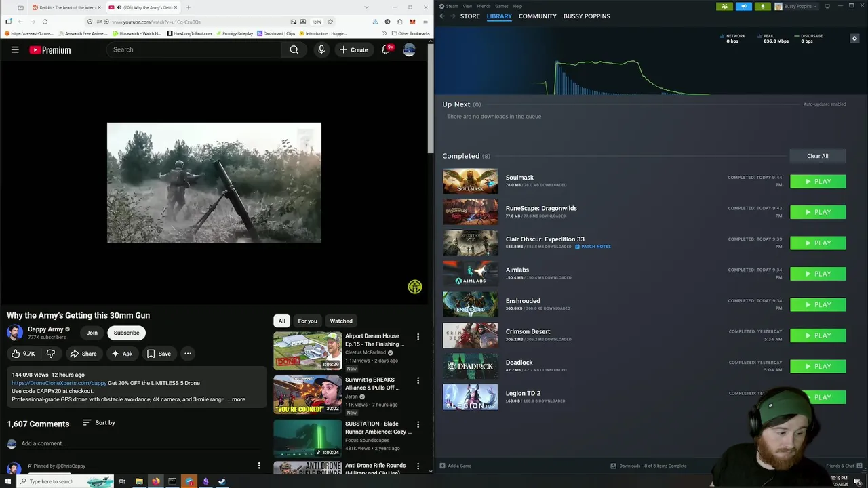868x488 pixels.
Task: Open the DroneCloneXperts.com/cappy link
Action: tap(59, 383)
